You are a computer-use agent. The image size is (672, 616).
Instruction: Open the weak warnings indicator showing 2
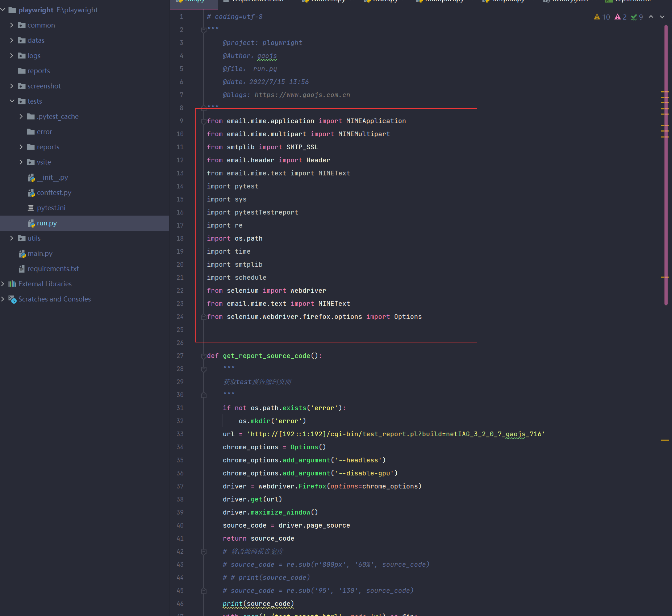click(621, 17)
